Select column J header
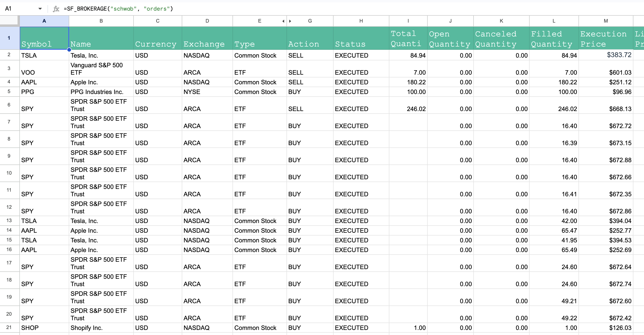Viewport: 644px width, 335px height. click(x=450, y=21)
